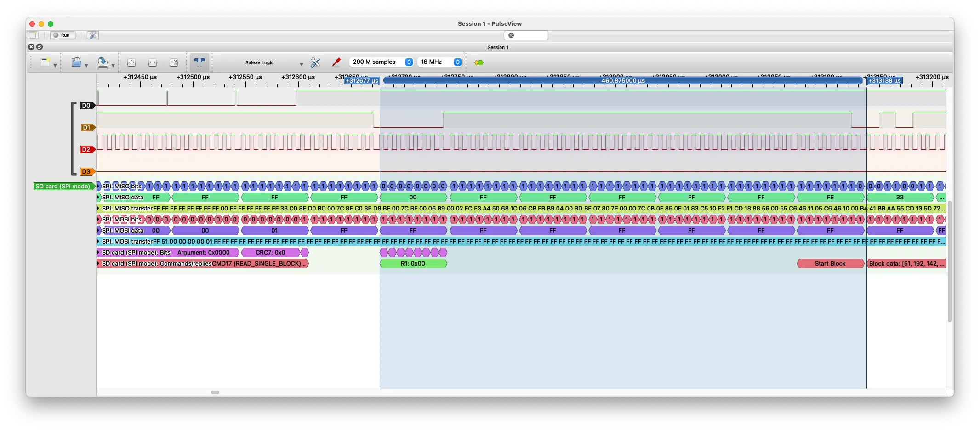Click the +313138 µs cursor marker
Screen dimensions: 980x431
coord(884,80)
